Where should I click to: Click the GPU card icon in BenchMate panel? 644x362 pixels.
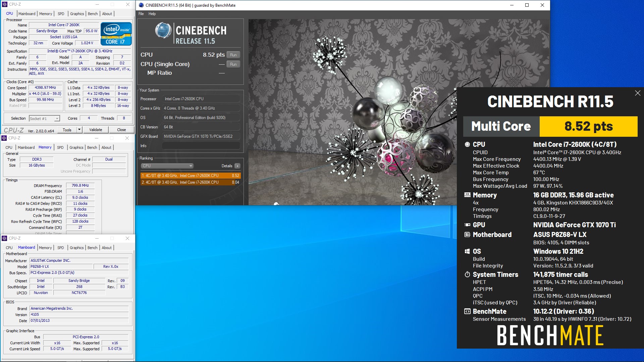click(x=467, y=225)
